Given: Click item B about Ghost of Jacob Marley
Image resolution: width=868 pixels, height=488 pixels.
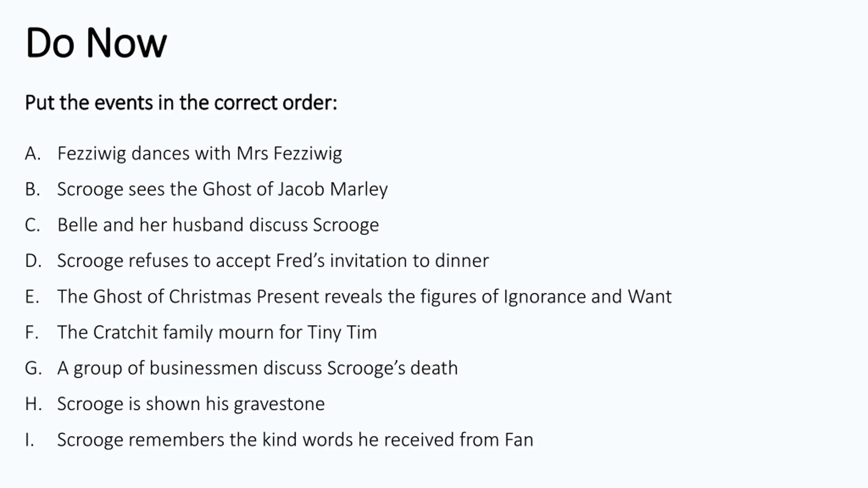Looking at the screenshot, I should pyautogui.click(x=222, y=189).
